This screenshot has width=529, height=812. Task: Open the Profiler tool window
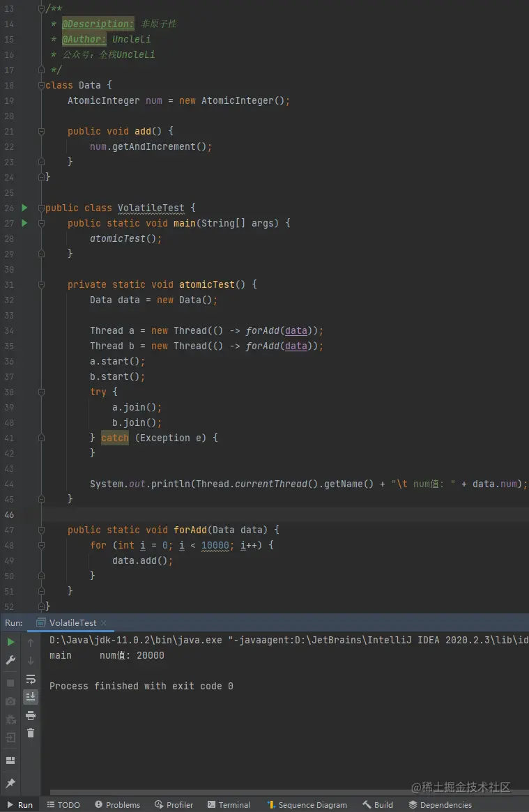[174, 805]
